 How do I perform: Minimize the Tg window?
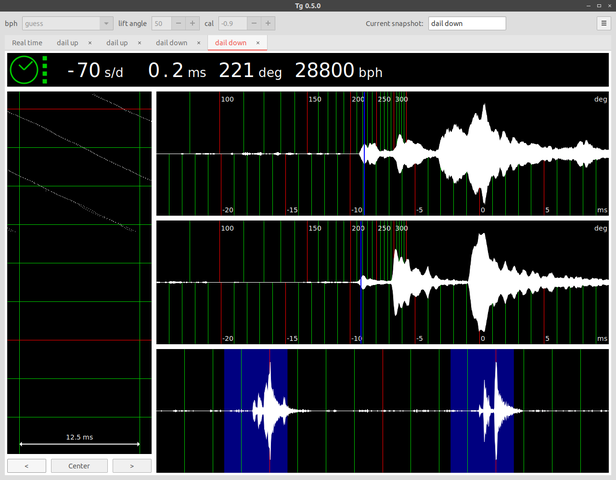coord(588,5)
